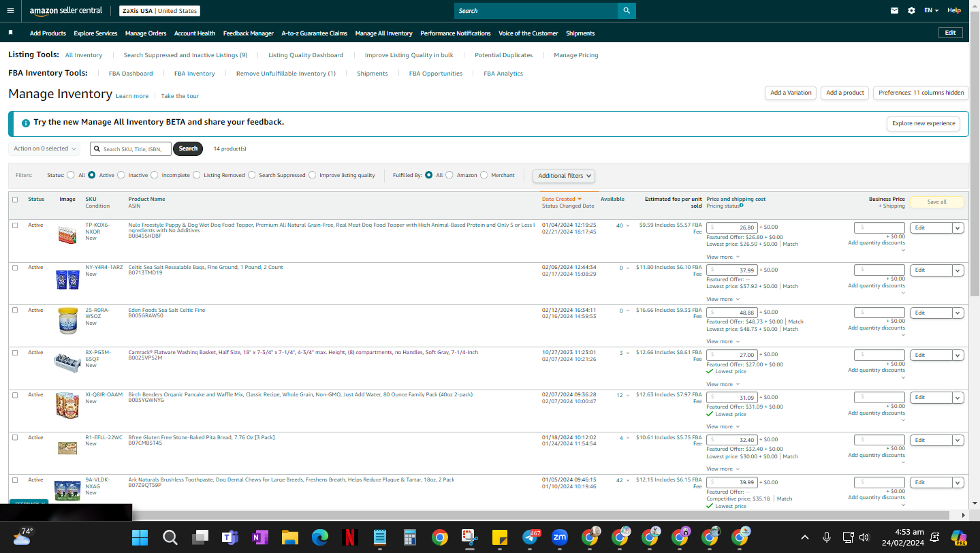This screenshot has width=980, height=553.
Task: Click the Add a product button
Action: click(845, 93)
